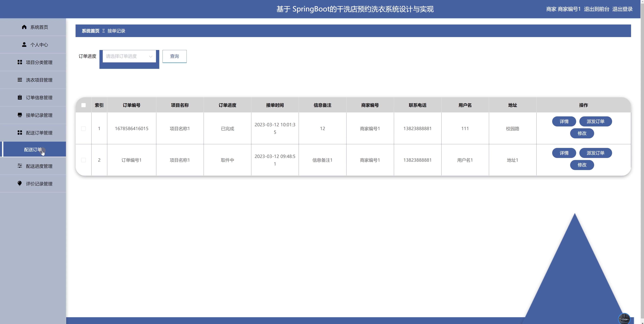This screenshot has height=324, width=644.
Task: Click the list icon for 洗衣项目管理
Action: 20,80
